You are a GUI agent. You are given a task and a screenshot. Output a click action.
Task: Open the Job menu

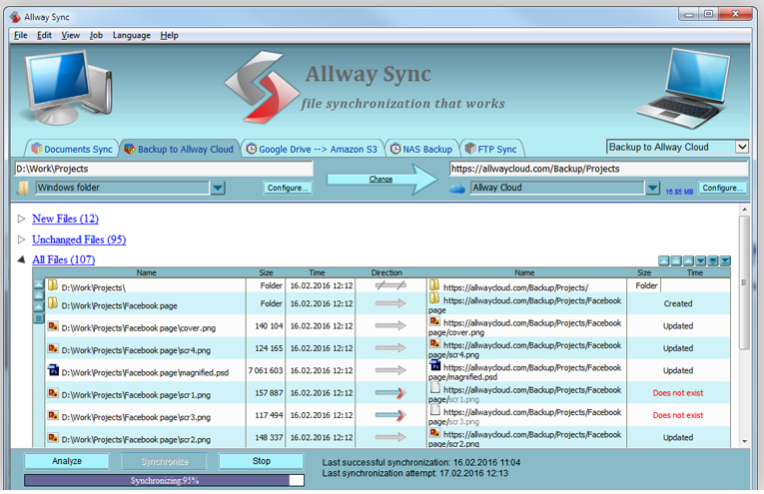tap(96, 35)
